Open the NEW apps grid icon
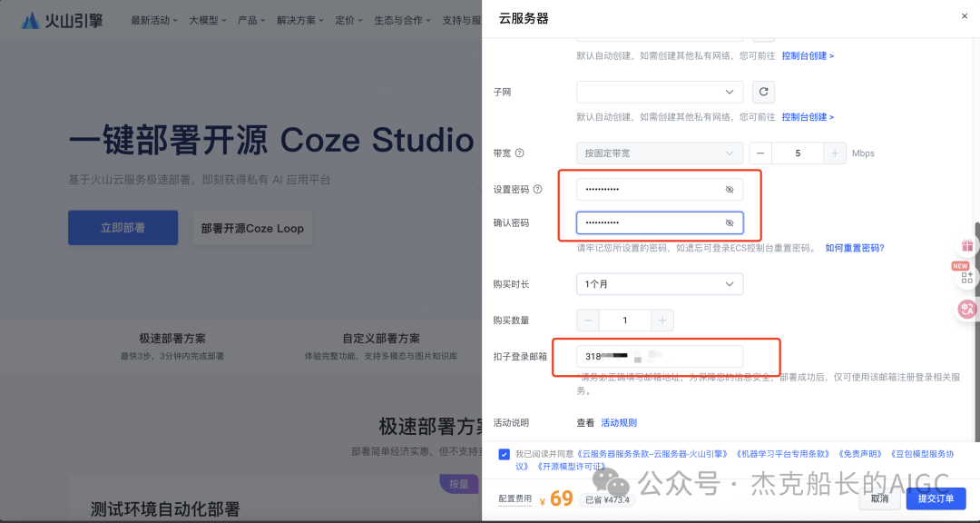The height and width of the screenshot is (523, 980). (x=967, y=277)
